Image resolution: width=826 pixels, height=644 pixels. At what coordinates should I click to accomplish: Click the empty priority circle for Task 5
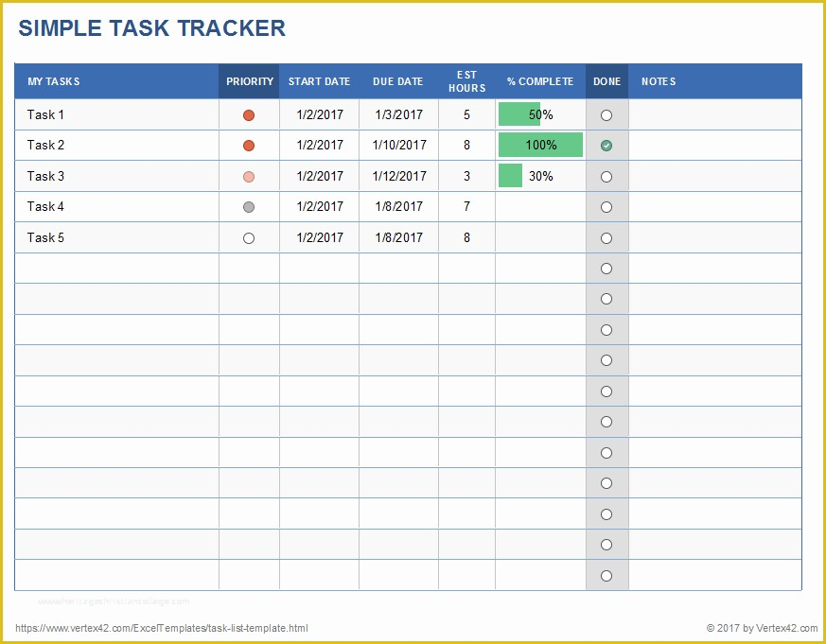point(249,237)
